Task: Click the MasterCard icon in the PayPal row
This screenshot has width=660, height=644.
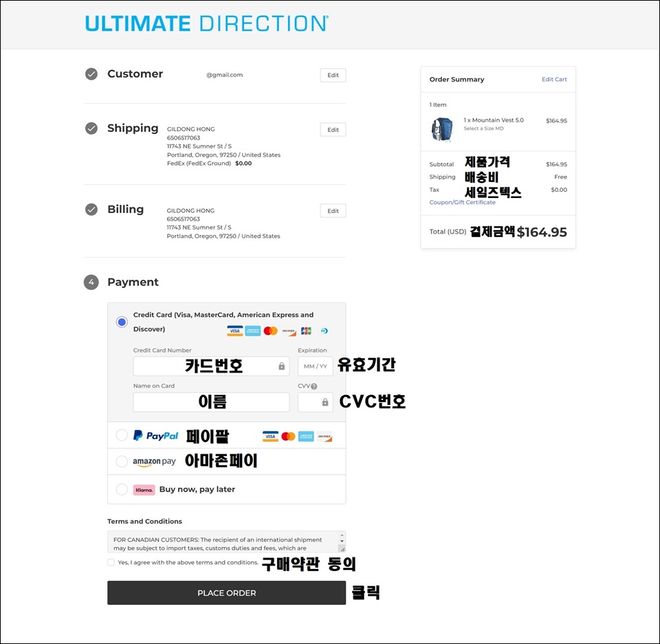Action: pyautogui.click(x=288, y=436)
